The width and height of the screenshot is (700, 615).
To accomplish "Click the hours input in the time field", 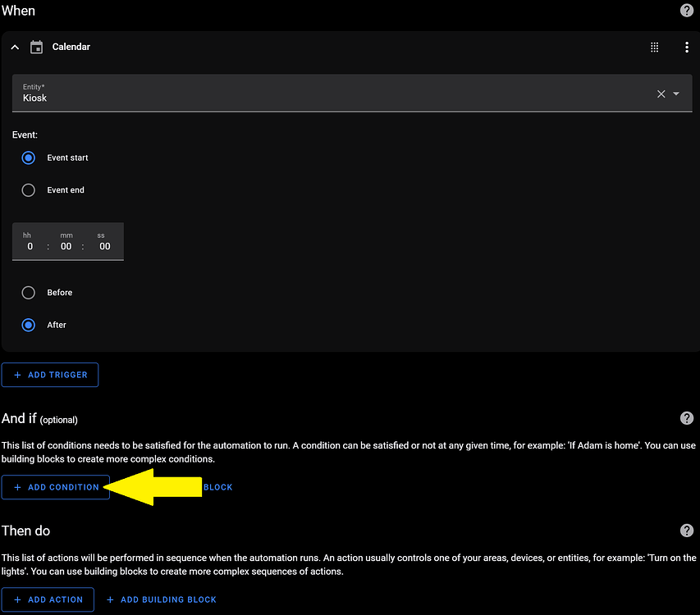I will pyautogui.click(x=30, y=246).
